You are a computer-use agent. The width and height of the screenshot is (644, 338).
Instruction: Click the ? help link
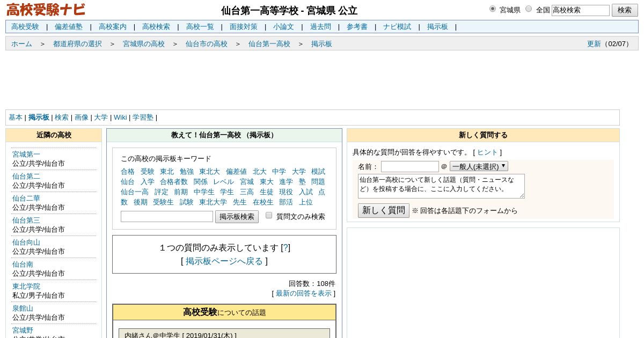tap(286, 248)
